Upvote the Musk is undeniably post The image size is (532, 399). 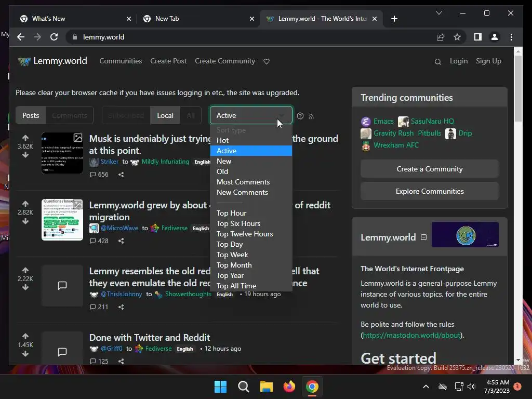click(x=25, y=138)
